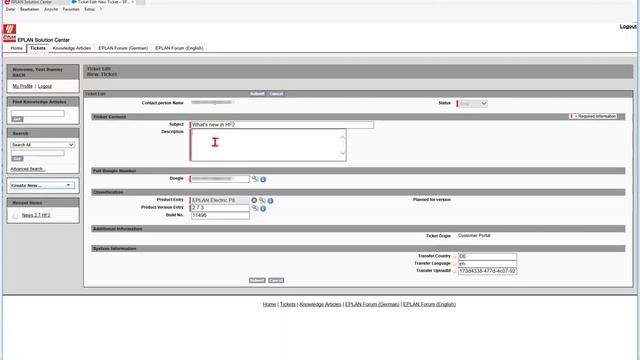Viewport: 640px width, 360px height.
Task: Open the Knowledge Articles tab
Action: [72, 48]
